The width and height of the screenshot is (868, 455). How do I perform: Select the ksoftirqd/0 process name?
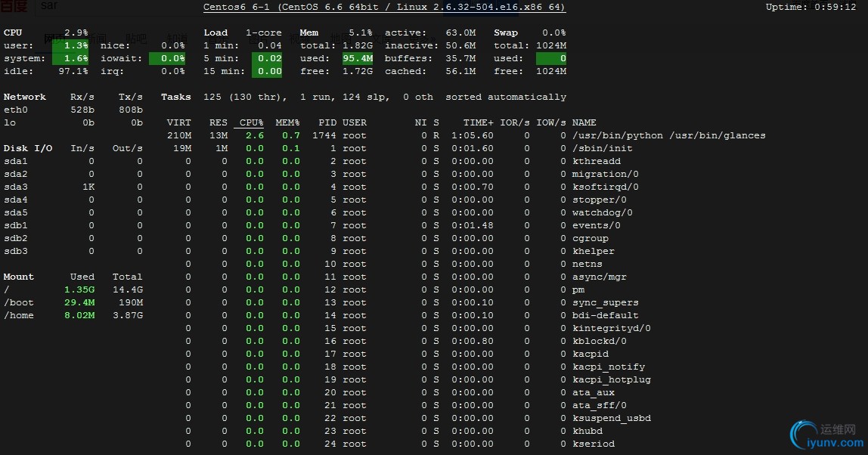(605, 187)
